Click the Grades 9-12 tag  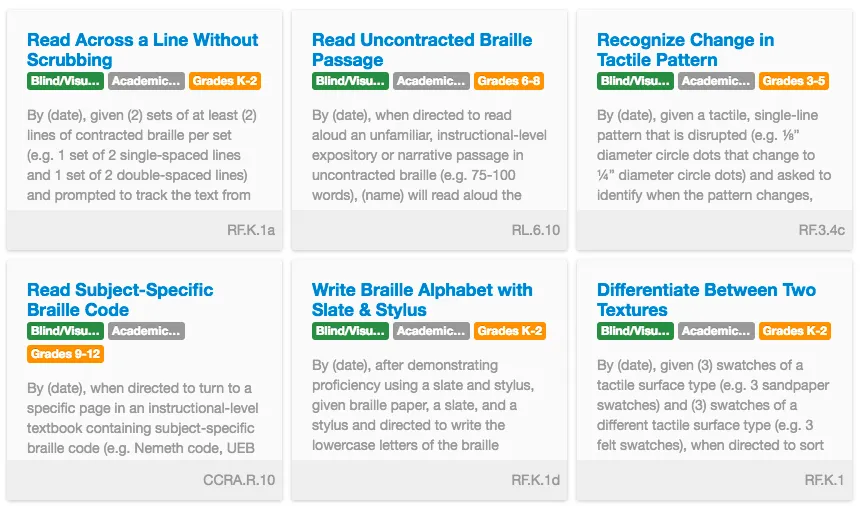65,354
